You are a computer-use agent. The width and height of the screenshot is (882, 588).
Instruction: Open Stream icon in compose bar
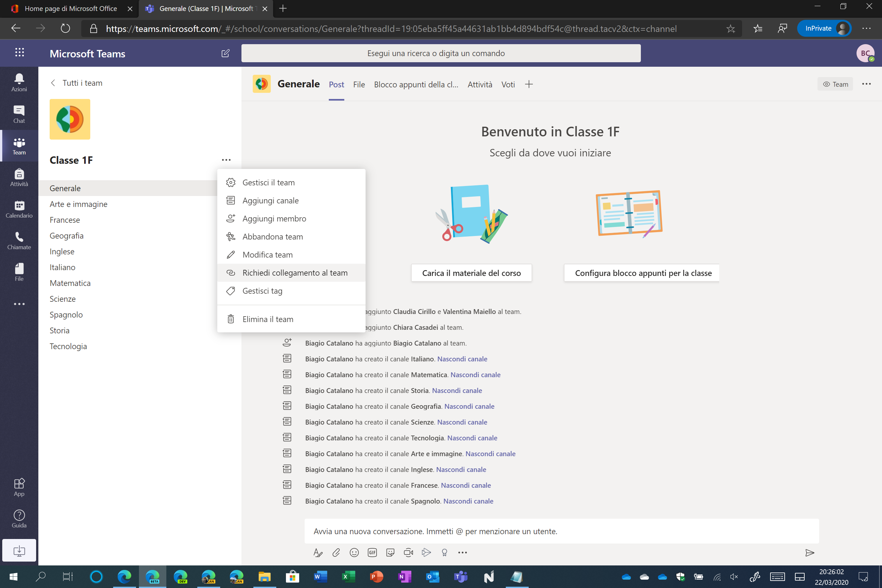(x=426, y=552)
